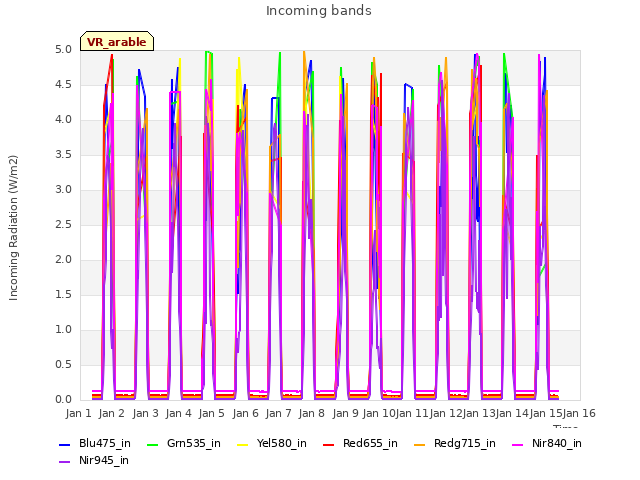Image resolution: width=640 pixels, height=480 pixels.
Task: Click the Jan 4 x-axis tick label
Action: click(x=178, y=413)
